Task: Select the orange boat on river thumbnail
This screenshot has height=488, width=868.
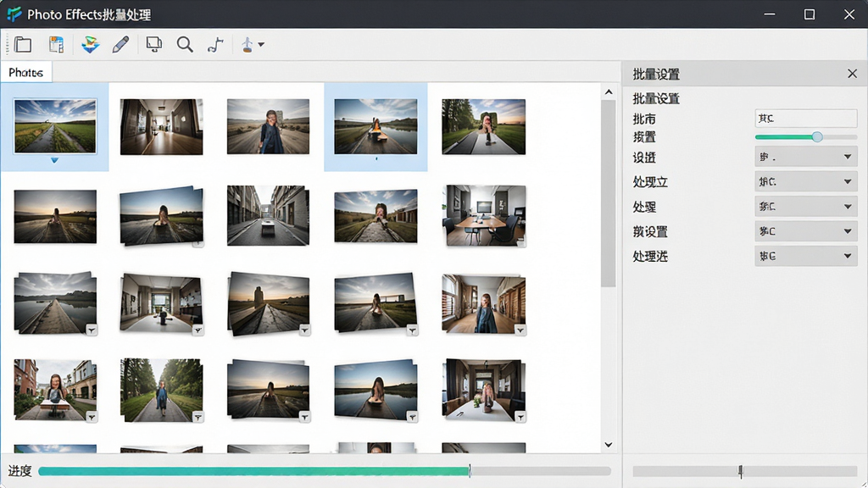Action: (376, 127)
